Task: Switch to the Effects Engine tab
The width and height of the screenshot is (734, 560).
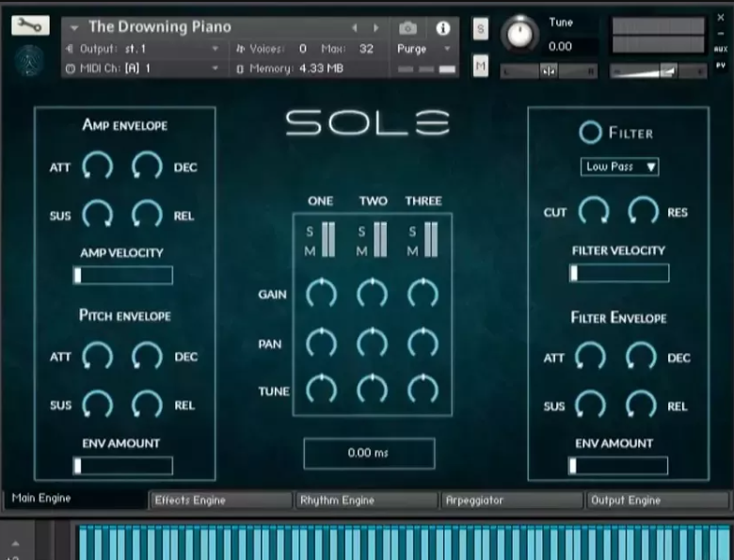Action: (x=221, y=500)
